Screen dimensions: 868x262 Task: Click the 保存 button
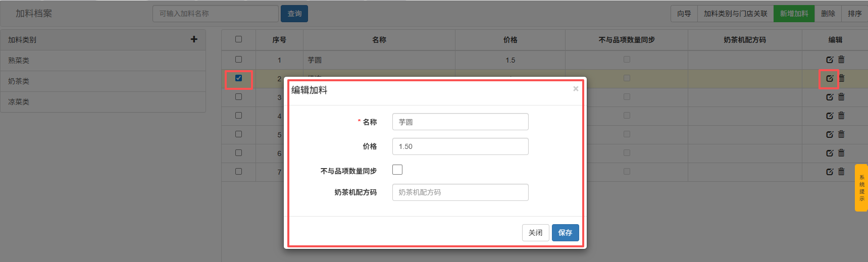[x=565, y=233]
